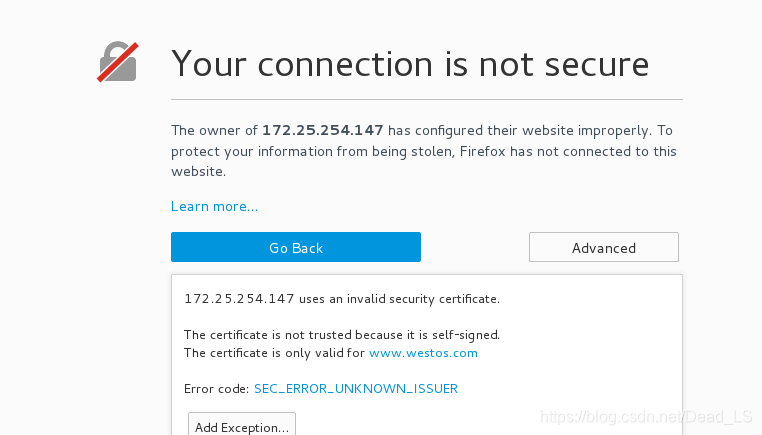762x435 pixels.
Task: Select the bold 172.25.254.147 address in description
Action: 323,130
